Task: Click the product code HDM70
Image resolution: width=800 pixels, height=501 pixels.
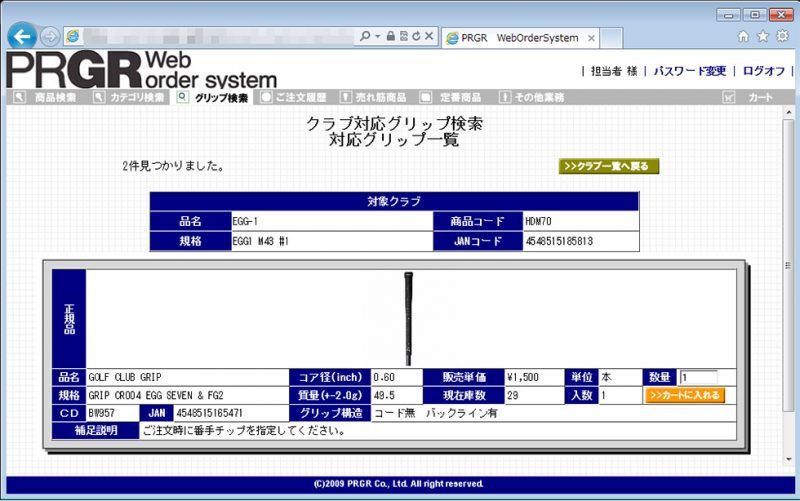Action: [x=538, y=221]
